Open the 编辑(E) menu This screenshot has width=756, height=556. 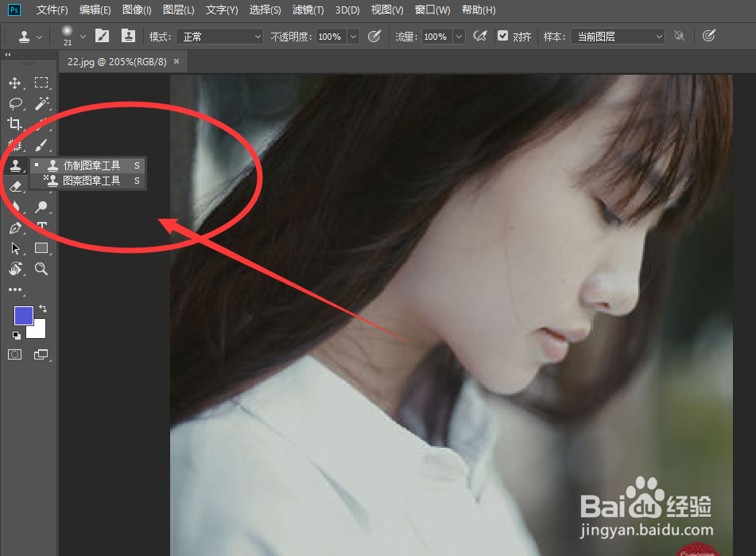point(95,10)
